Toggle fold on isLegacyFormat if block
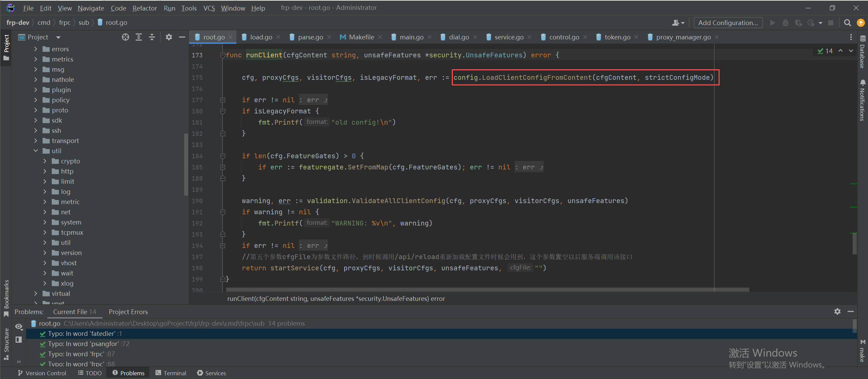 click(x=223, y=111)
